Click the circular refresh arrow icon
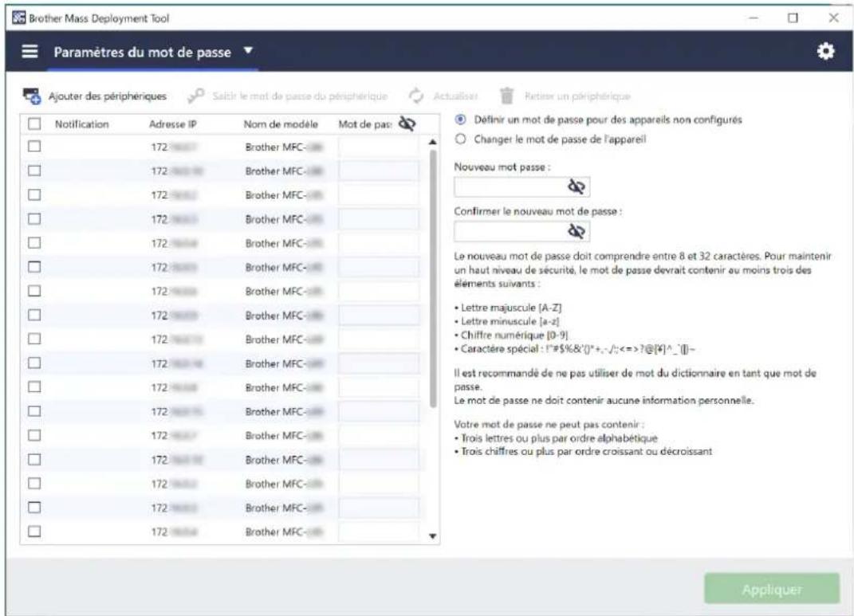 (416, 96)
